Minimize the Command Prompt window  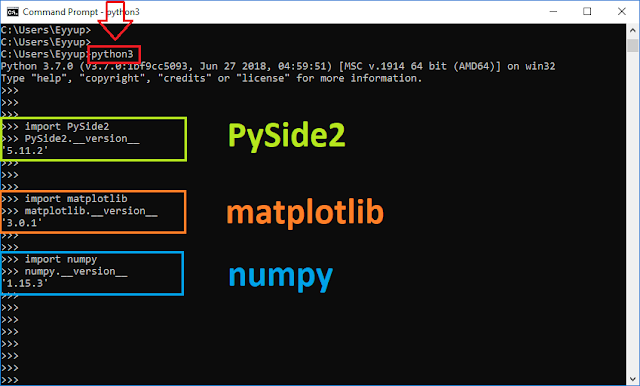tap(553, 12)
